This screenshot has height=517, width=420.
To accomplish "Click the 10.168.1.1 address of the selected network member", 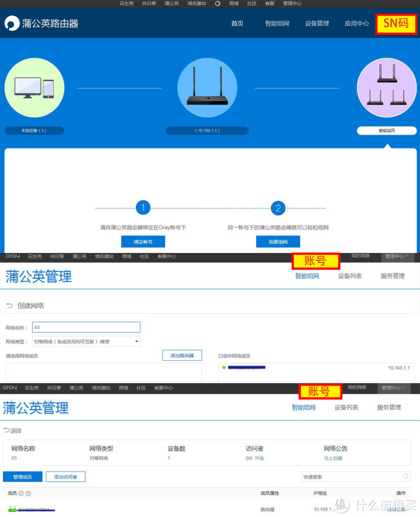I will point(399,368).
